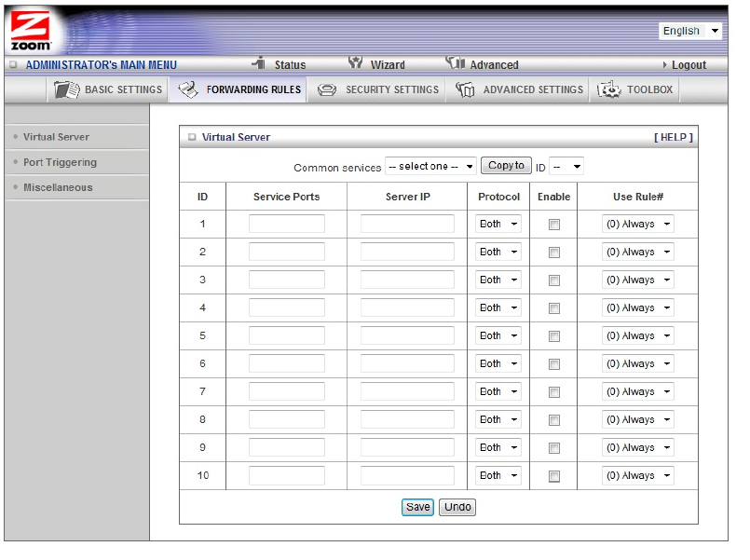Viewport: 750px width, 560px height.
Task: Click the Advanced link in main menu
Action: (x=494, y=65)
